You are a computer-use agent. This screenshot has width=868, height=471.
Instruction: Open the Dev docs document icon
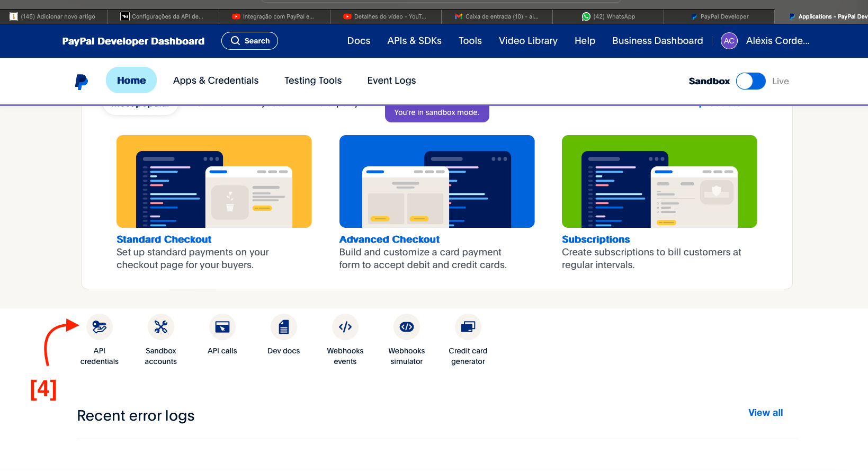pos(284,327)
